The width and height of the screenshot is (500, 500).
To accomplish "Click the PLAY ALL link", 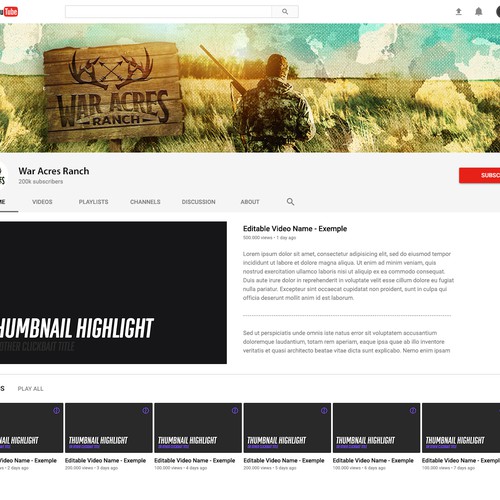I will pyautogui.click(x=30, y=389).
